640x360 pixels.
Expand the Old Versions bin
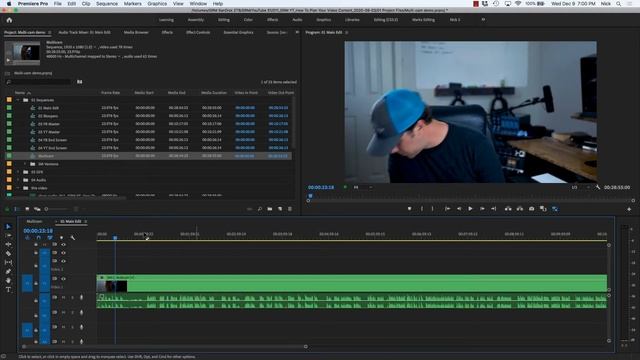click(25, 164)
